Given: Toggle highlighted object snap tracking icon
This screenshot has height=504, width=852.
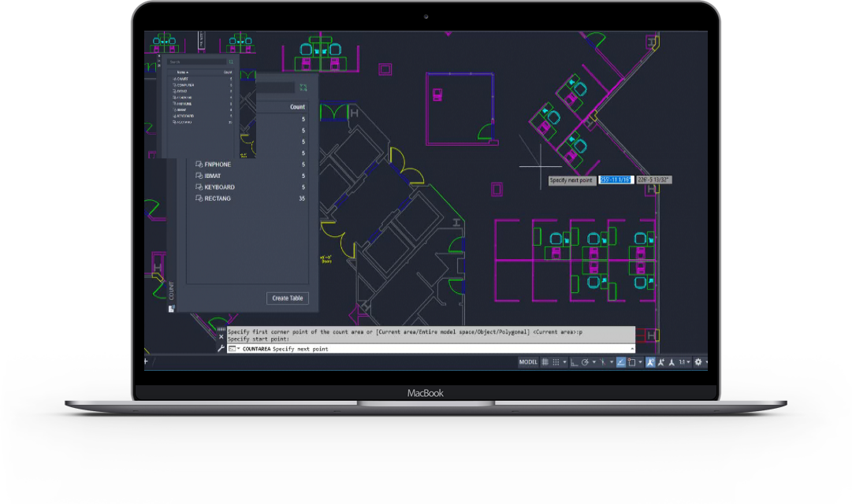Looking at the screenshot, I should pyautogui.click(x=621, y=362).
